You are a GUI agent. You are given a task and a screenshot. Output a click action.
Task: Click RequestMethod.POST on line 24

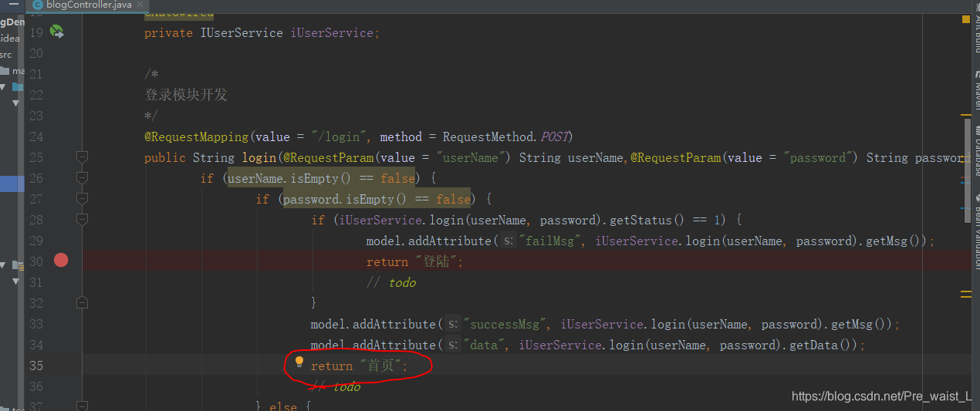coord(505,136)
